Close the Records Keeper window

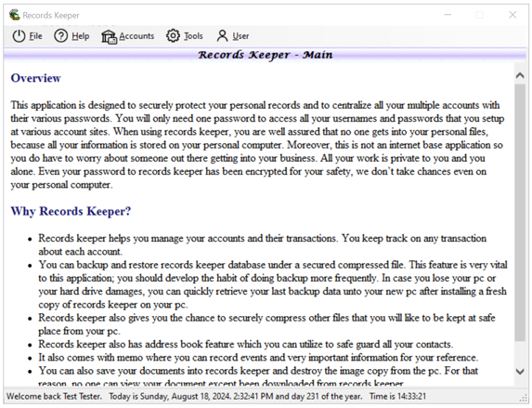pos(513,15)
